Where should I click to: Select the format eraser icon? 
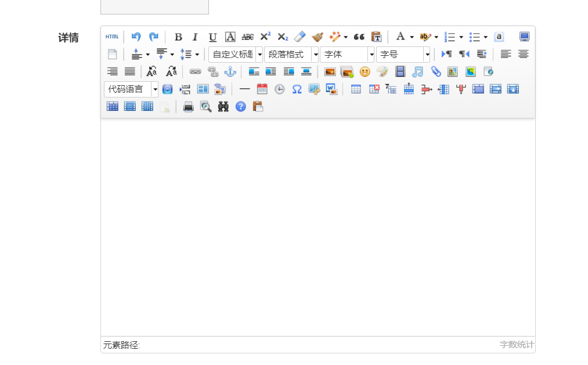pyautogui.click(x=300, y=37)
